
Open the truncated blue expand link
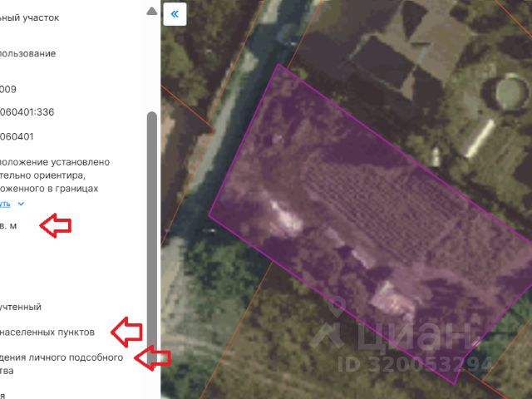point(5,204)
